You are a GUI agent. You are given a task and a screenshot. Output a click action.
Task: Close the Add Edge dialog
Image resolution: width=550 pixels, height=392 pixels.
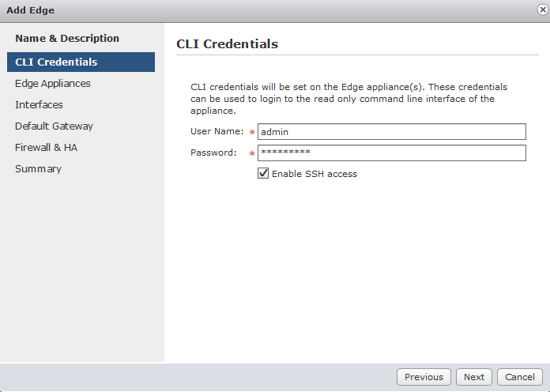click(x=539, y=10)
